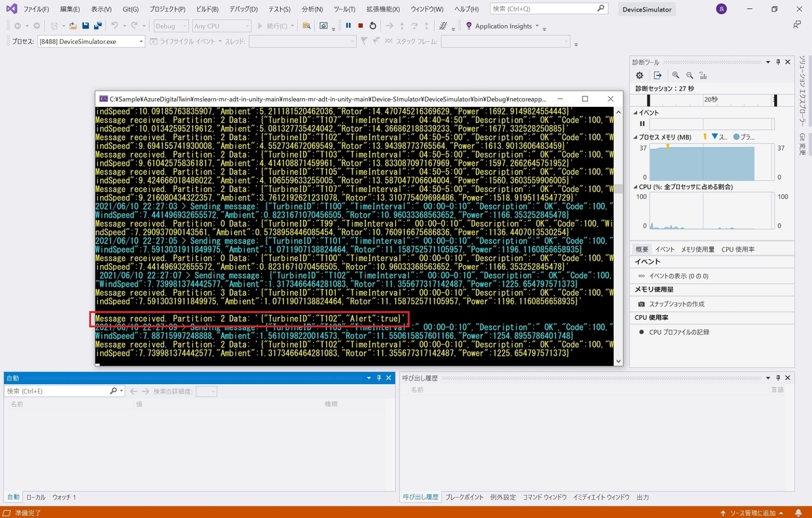Image resolution: width=812 pixels, height=518 pixels.
Task: Click the diagnostic tools Select Tools icon
Action: click(x=657, y=75)
